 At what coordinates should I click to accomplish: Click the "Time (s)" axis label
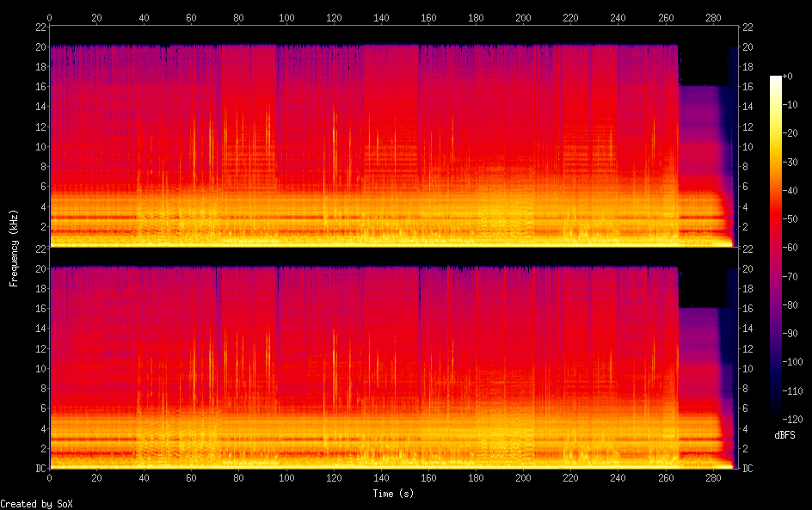point(394,494)
